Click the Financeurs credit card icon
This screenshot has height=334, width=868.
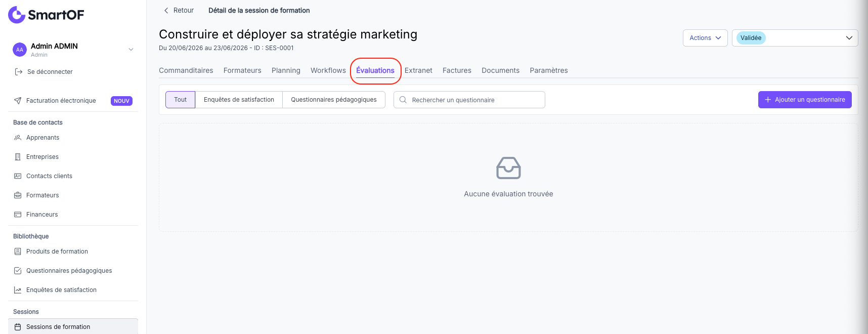18,215
